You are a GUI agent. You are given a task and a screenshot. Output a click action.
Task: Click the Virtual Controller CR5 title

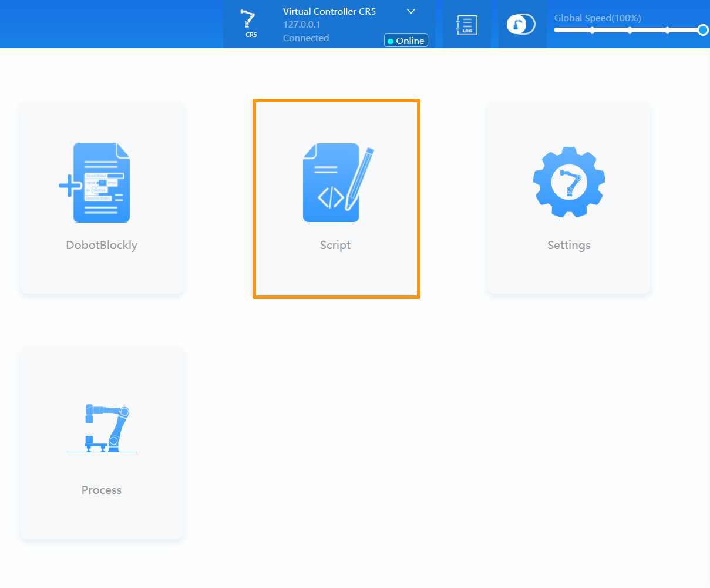pos(329,11)
